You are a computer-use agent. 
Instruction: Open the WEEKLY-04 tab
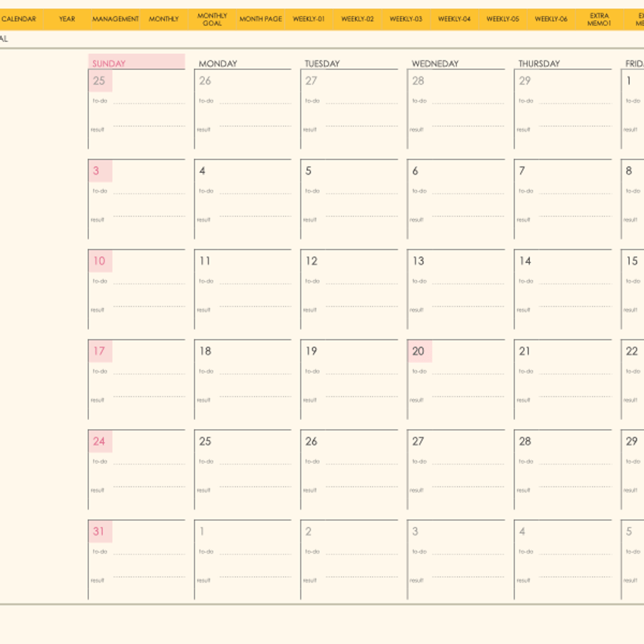coord(454,19)
